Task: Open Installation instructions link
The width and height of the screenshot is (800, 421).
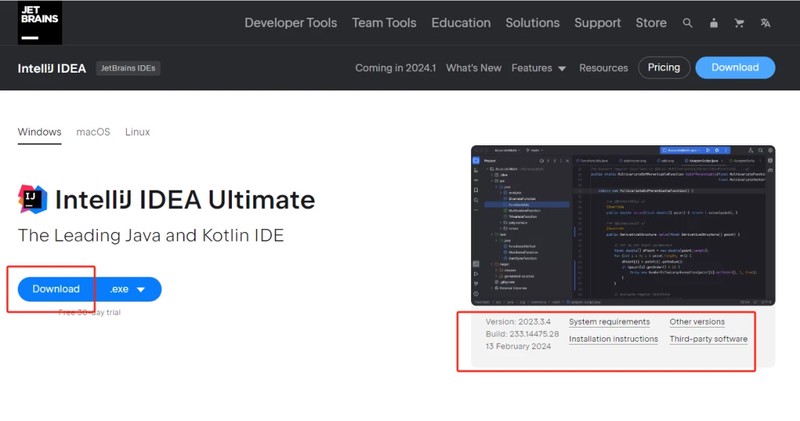Action: coord(613,339)
